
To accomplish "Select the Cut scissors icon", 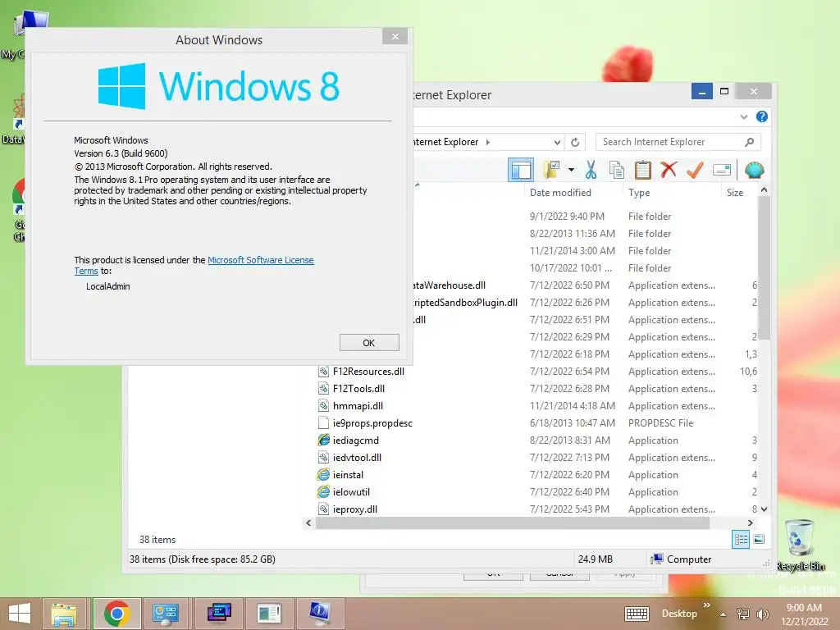I will pyautogui.click(x=591, y=170).
